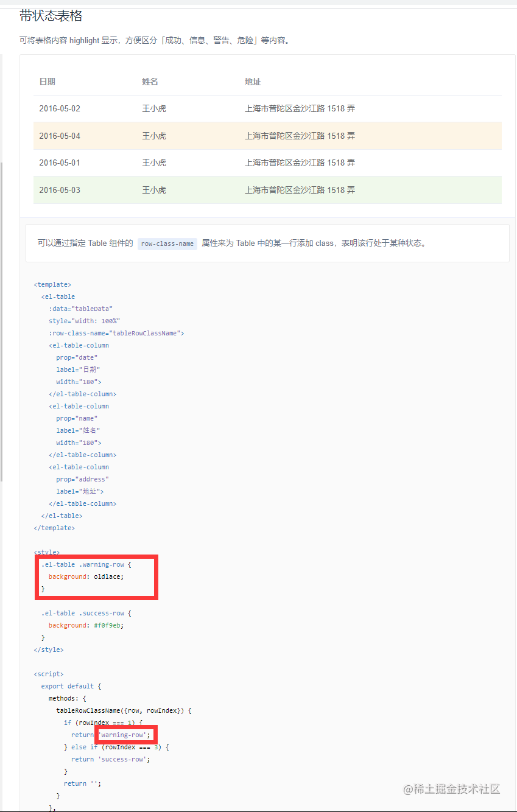The height and width of the screenshot is (812, 517).
Task: Click the return ''; code line
Action: tap(83, 783)
